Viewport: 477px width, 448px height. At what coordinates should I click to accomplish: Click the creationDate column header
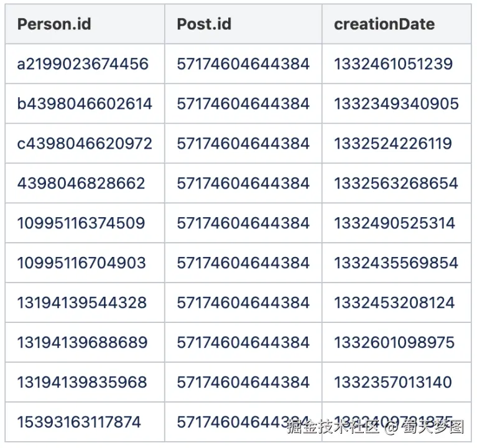pos(384,24)
